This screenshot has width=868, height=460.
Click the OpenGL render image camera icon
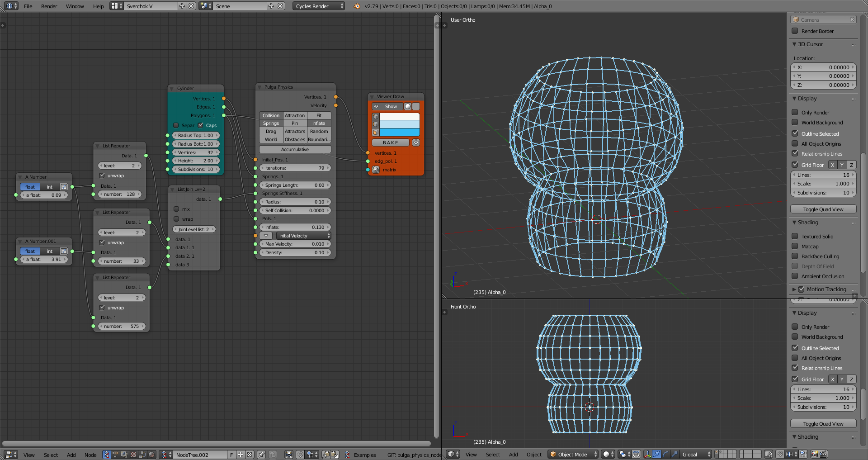click(x=814, y=454)
